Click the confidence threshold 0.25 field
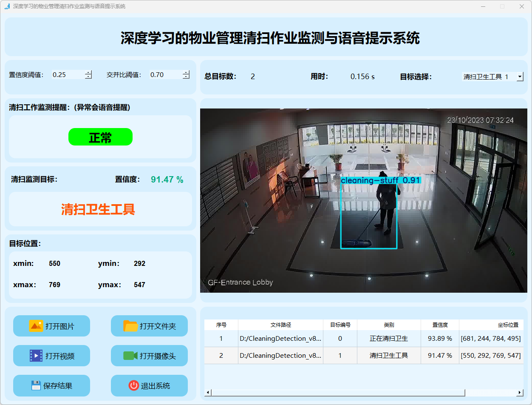 (x=67, y=75)
